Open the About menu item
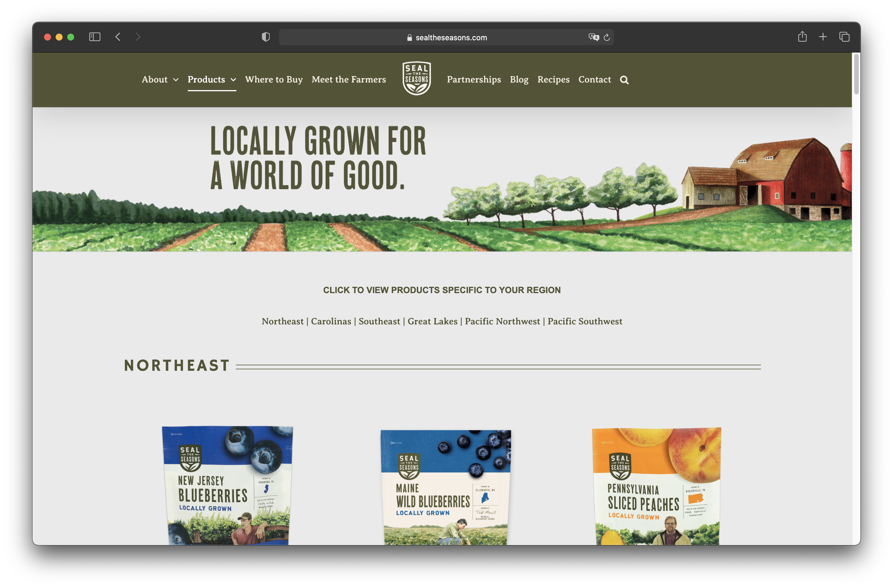The height and width of the screenshot is (588, 893). click(x=155, y=79)
